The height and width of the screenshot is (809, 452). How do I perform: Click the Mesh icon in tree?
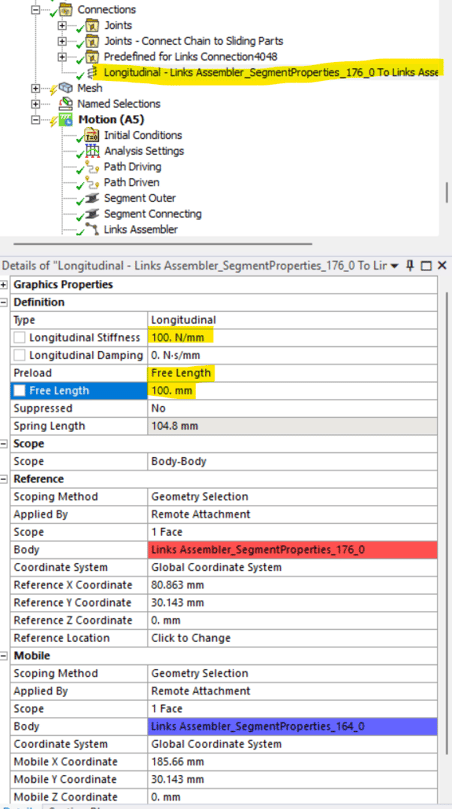click(x=66, y=88)
